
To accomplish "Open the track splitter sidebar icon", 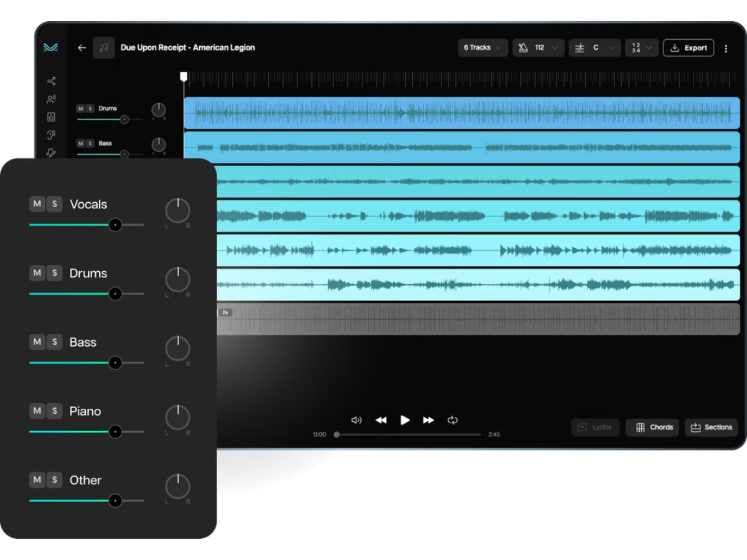I will click(x=51, y=81).
